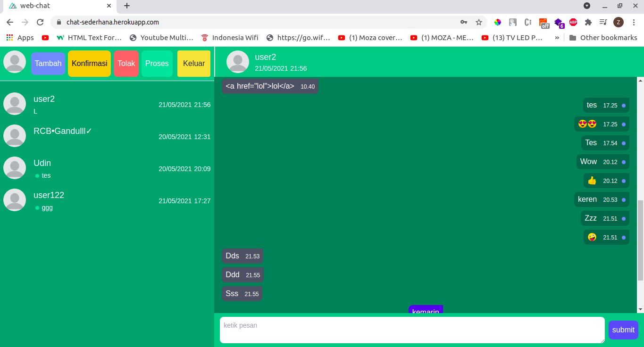Click Udin's avatar icon
644x347 pixels.
[15, 168]
